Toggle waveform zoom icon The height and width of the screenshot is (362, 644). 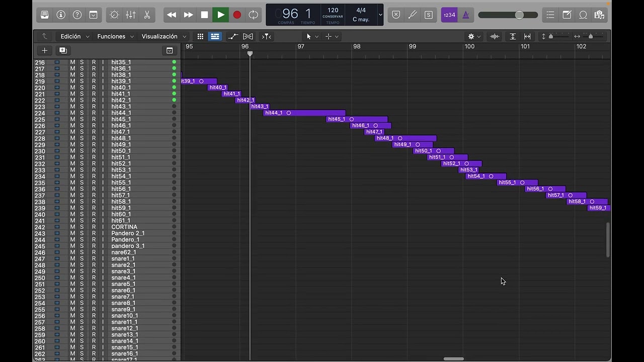pos(495,36)
